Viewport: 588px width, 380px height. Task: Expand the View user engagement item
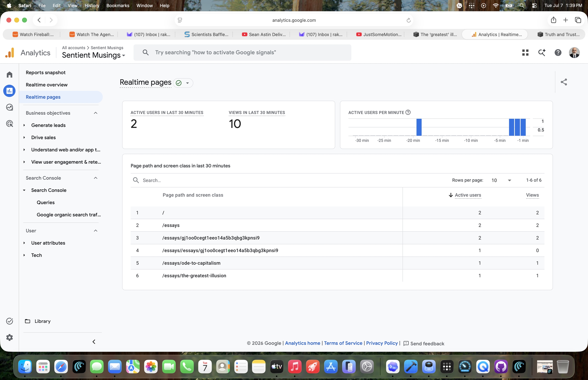pyautogui.click(x=24, y=162)
